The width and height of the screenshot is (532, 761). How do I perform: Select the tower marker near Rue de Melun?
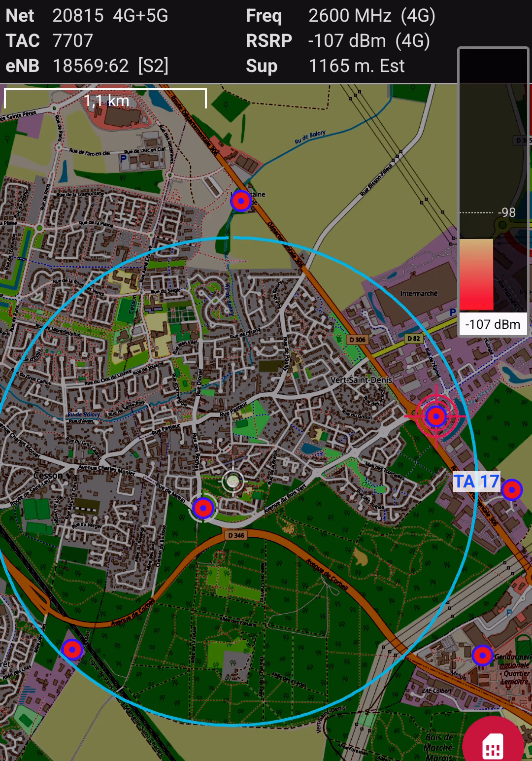point(203,508)
